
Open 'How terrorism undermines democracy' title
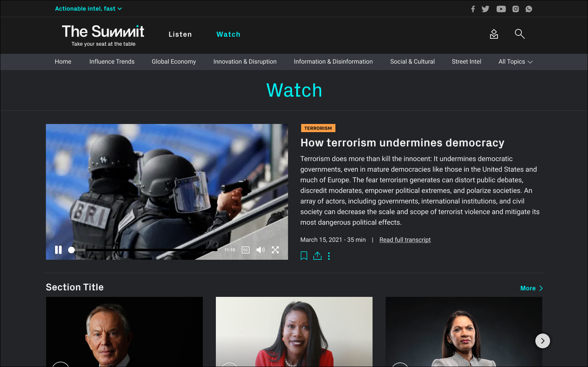(402, 143)
